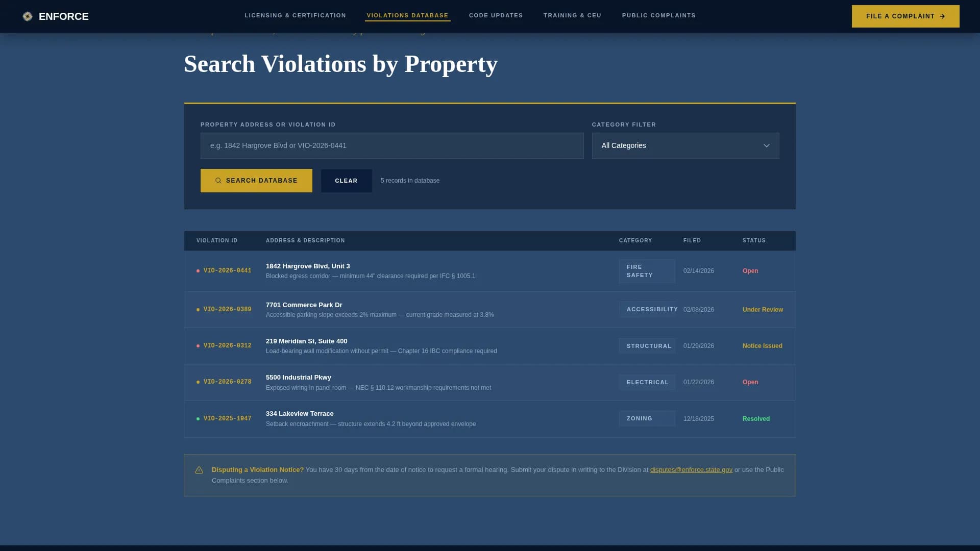Click the warning triangle icon in dispute notice

point(199,470)
